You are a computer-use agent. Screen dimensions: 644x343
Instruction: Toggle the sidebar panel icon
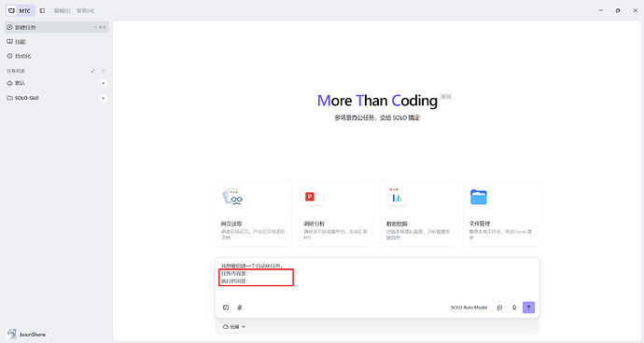[x=42, y=10]
